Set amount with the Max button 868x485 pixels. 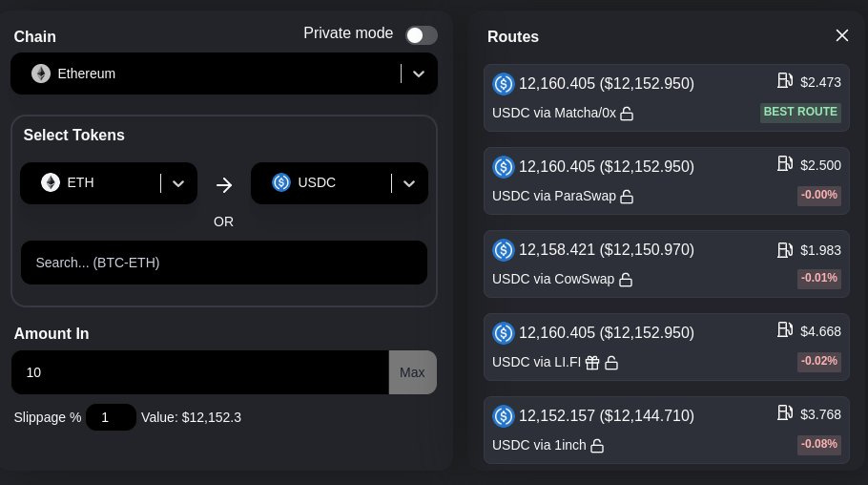click(412, 372)
